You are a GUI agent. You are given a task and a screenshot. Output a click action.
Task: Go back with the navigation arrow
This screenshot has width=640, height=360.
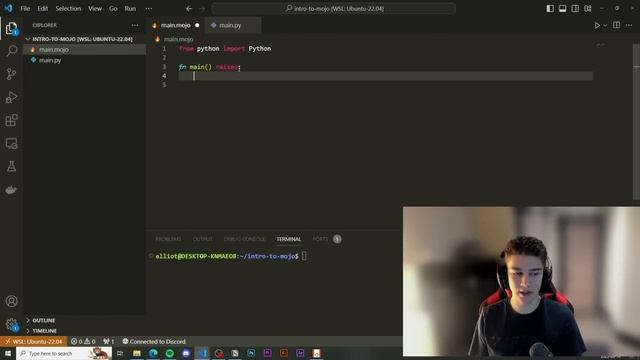(x=189, y=9)
